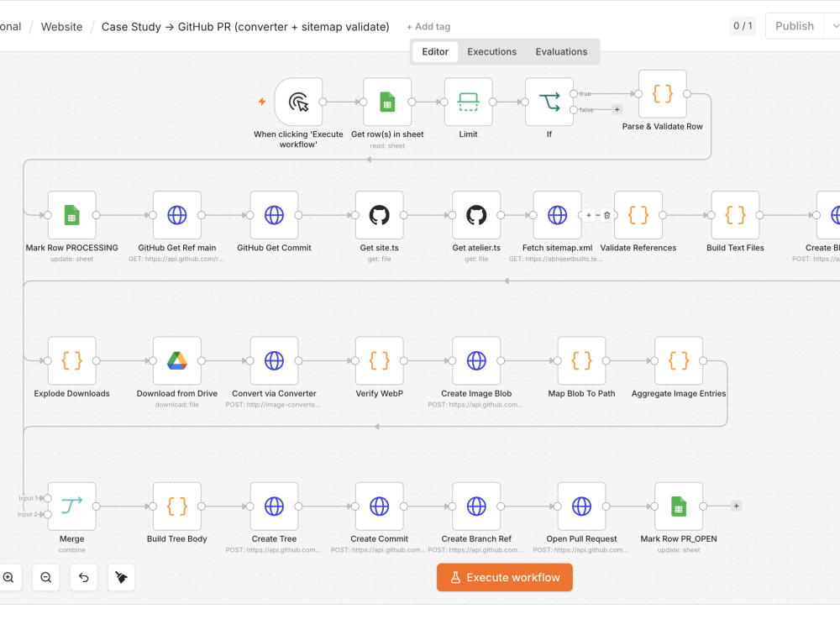Click the Add tag field
840x630 pixels.
coord(428,27)
